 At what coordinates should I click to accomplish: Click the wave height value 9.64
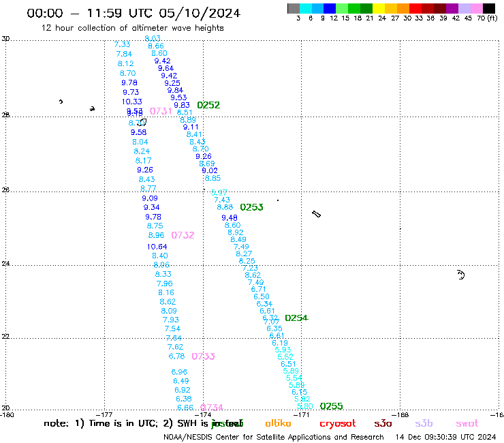166,68
